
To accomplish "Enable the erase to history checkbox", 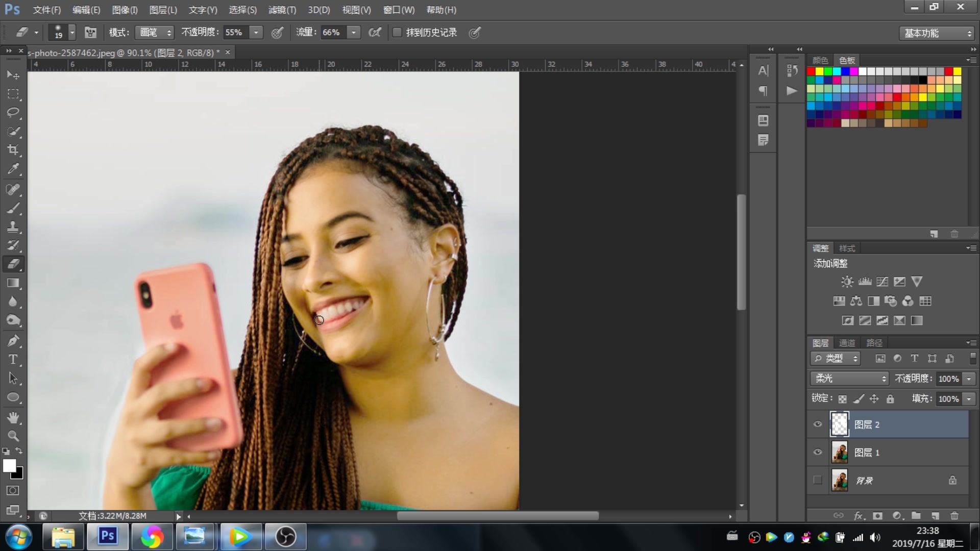I will [x=397, y=33].
